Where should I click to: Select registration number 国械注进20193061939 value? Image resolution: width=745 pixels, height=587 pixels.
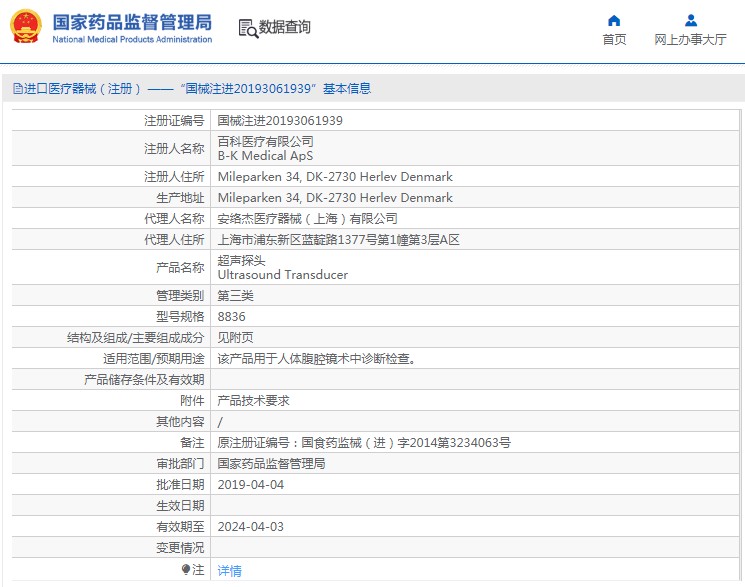(280, 121)
